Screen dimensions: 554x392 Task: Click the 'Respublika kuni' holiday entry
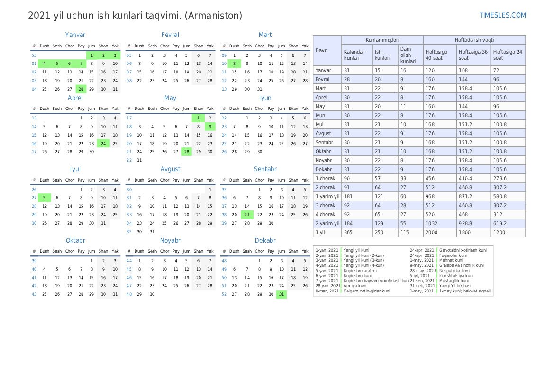[x=454, y=271]
